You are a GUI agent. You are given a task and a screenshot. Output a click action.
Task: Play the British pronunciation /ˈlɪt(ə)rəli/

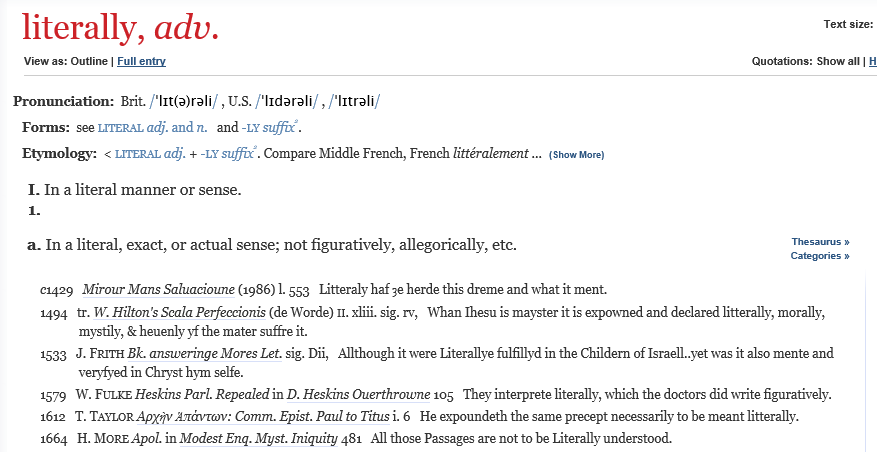tap(183, 101)
